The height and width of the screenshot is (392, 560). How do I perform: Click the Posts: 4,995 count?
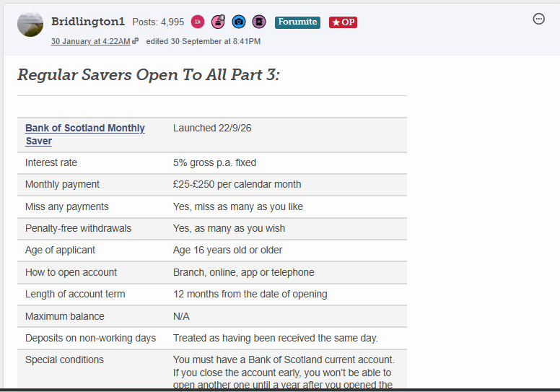click(x=158, y=22)
